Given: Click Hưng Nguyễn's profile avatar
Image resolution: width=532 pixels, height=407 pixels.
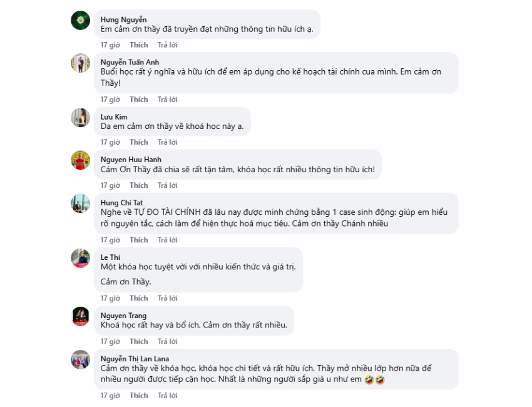Looking at the screenshot, I should click(80, 21).
